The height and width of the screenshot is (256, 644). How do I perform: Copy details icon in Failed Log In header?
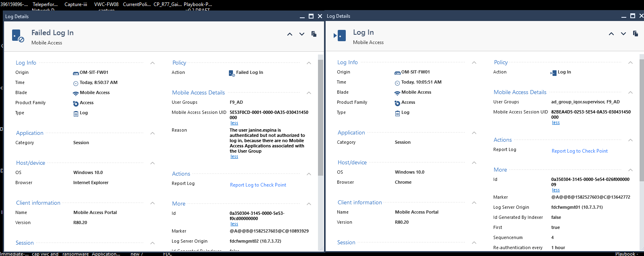(314, 34)
